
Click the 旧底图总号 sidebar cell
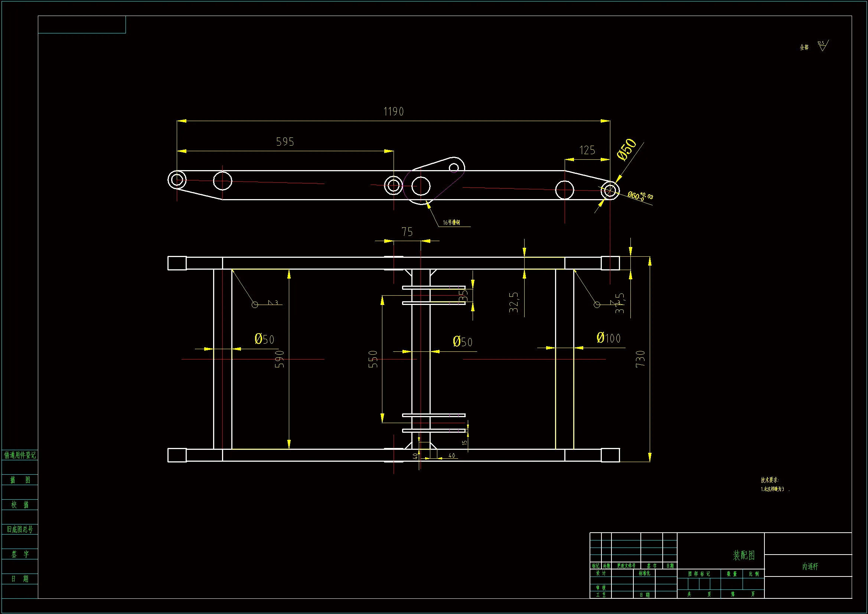(x=20, y=529)
